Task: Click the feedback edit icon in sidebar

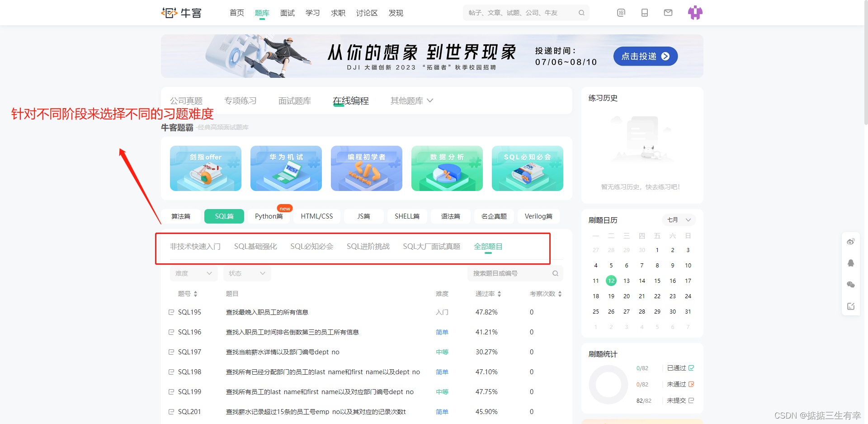Action: click(851, 306)
